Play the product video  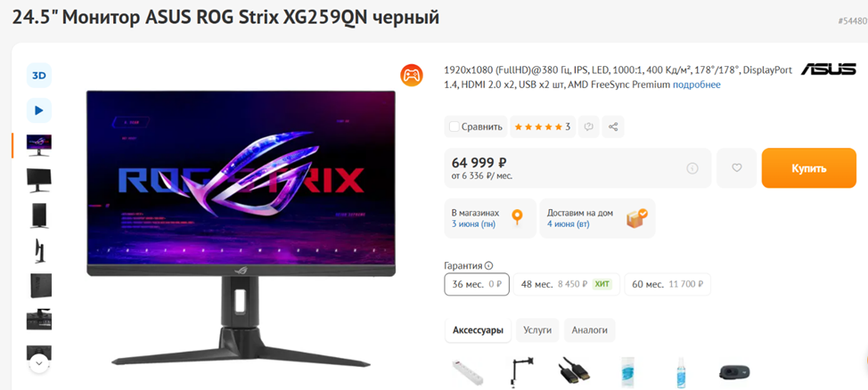pyautogui.click(x=38, y=110)
